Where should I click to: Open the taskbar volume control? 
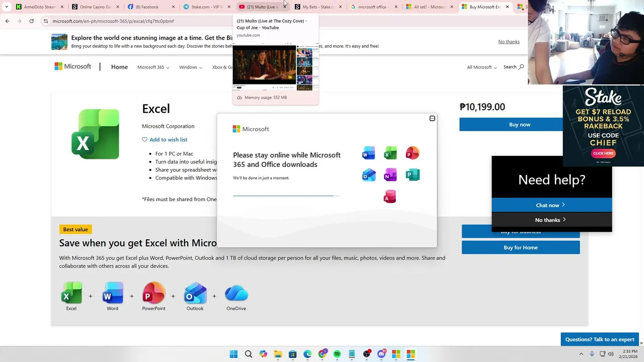[610, 354]
